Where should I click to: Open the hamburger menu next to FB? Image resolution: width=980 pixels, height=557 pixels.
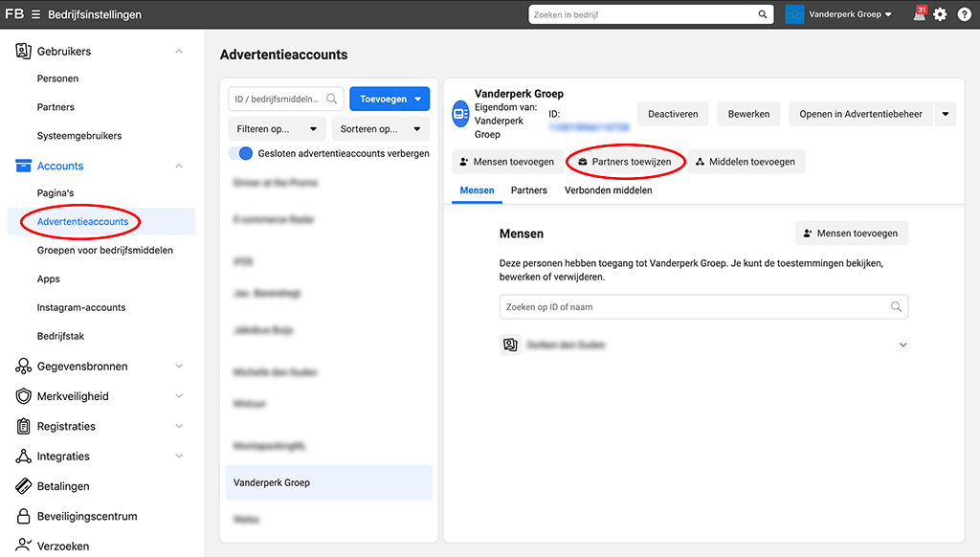click(35, 14)
